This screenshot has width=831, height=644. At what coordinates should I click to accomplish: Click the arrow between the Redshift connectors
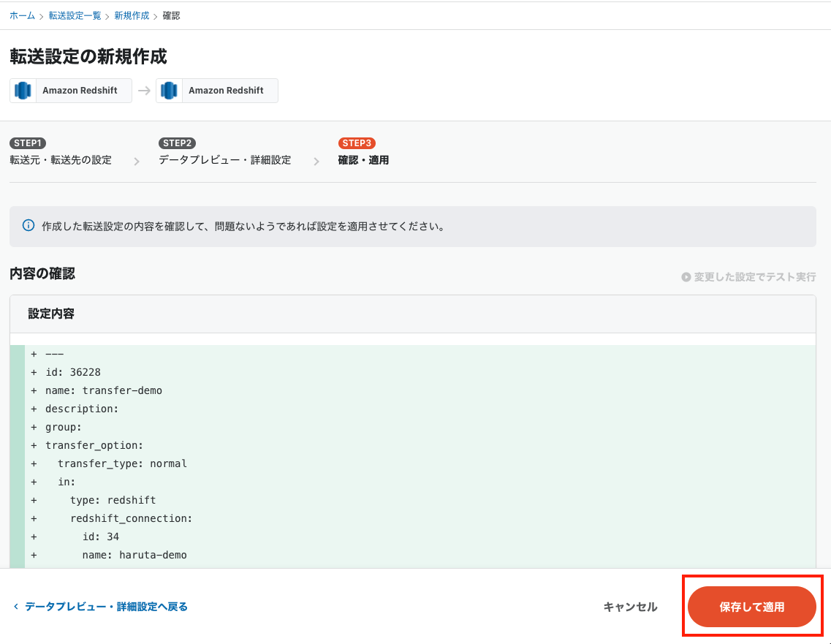tap(144, 90)
